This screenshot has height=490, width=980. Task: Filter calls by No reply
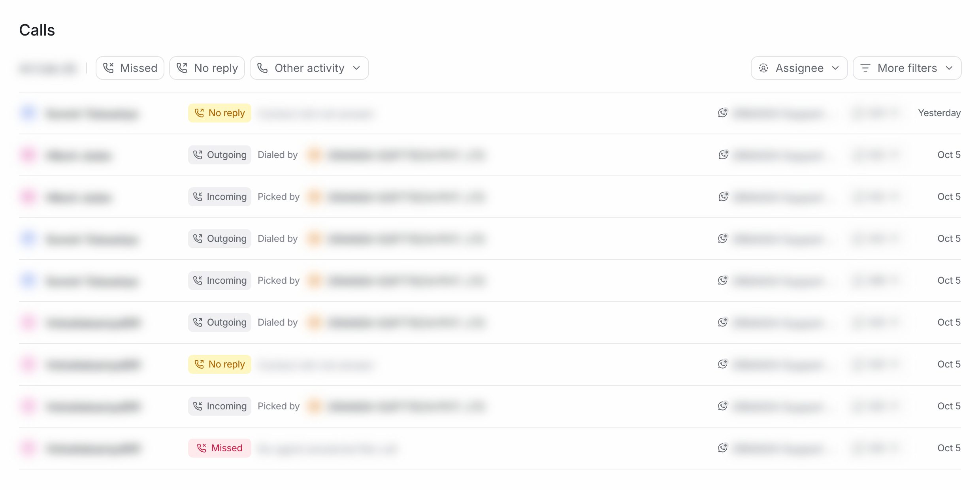coord(207,68)
